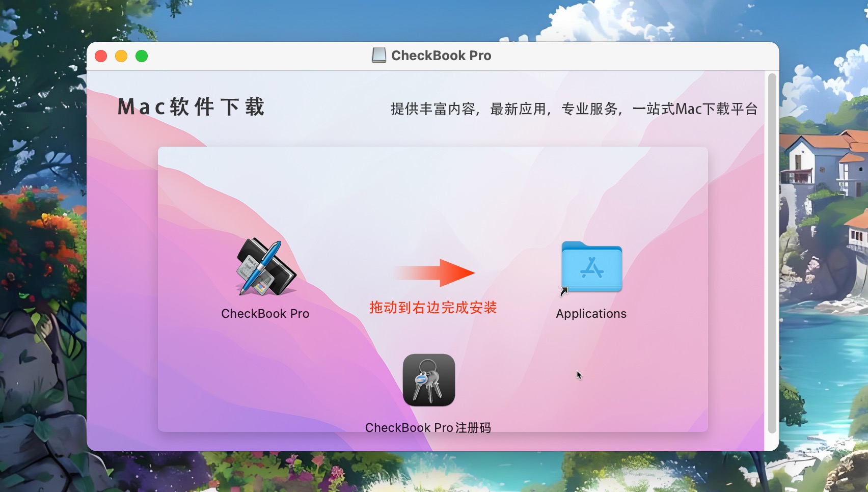Click the CheckBook Pro注册码 label

pyautogui.click(x=428, y=428)
